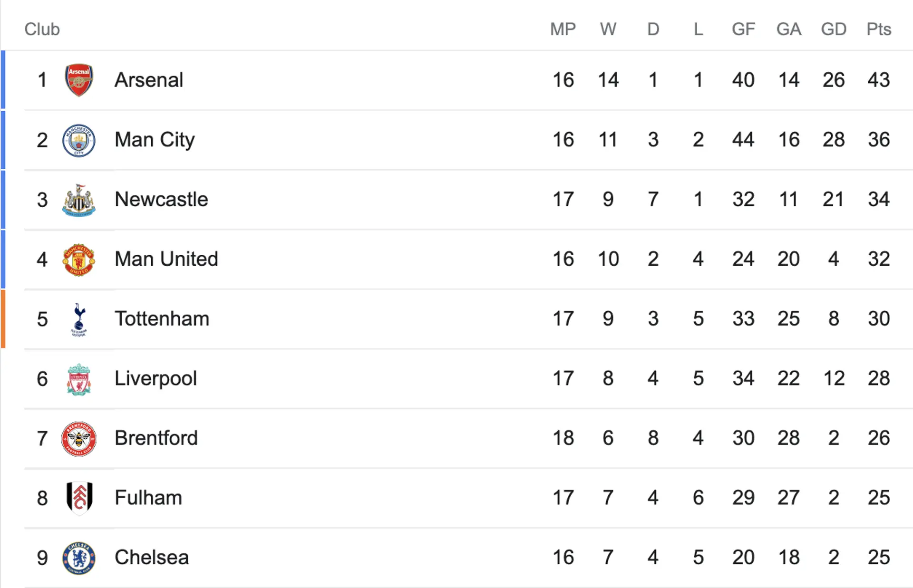The width and height of the screenshot is (913, 588).
Task: Click the Man United club crest
Action: pyautogui.click(x=79, y=260)
